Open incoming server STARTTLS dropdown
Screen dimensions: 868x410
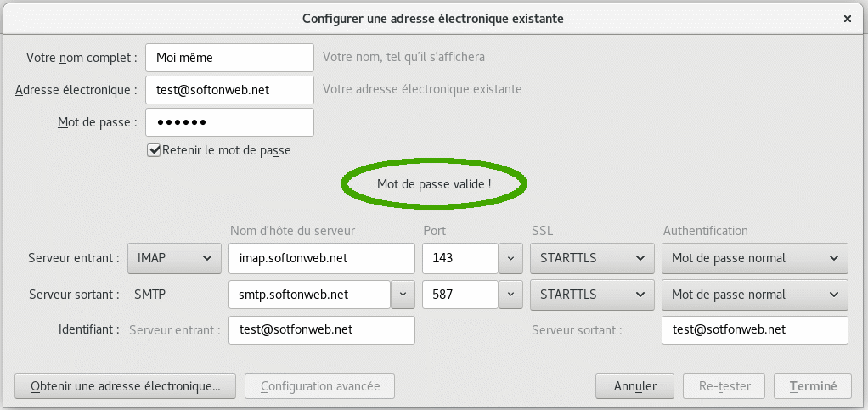coord(589,258)
